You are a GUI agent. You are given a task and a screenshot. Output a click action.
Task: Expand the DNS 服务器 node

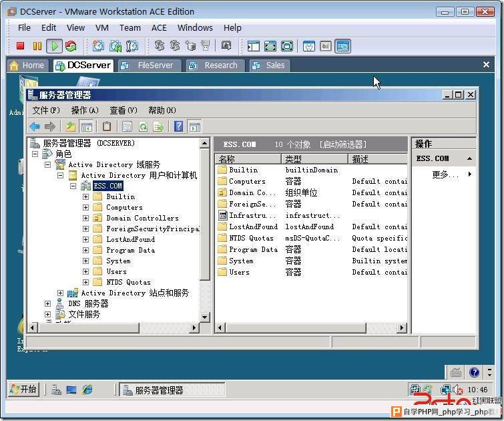coord(47,303)
